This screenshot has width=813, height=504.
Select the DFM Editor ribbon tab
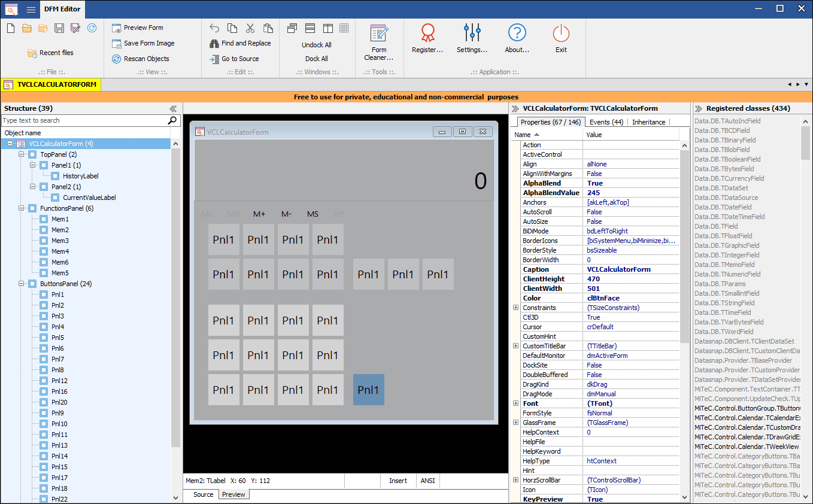click(62, 9)
